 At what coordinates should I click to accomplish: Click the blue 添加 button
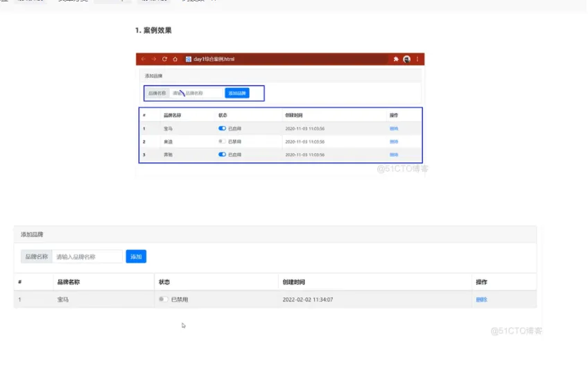click(136, 256)
